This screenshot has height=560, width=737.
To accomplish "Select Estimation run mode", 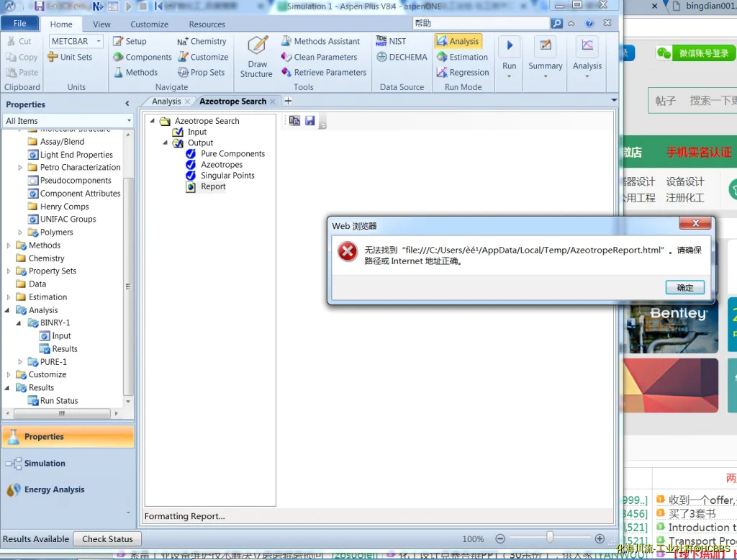I will point(463,57).
